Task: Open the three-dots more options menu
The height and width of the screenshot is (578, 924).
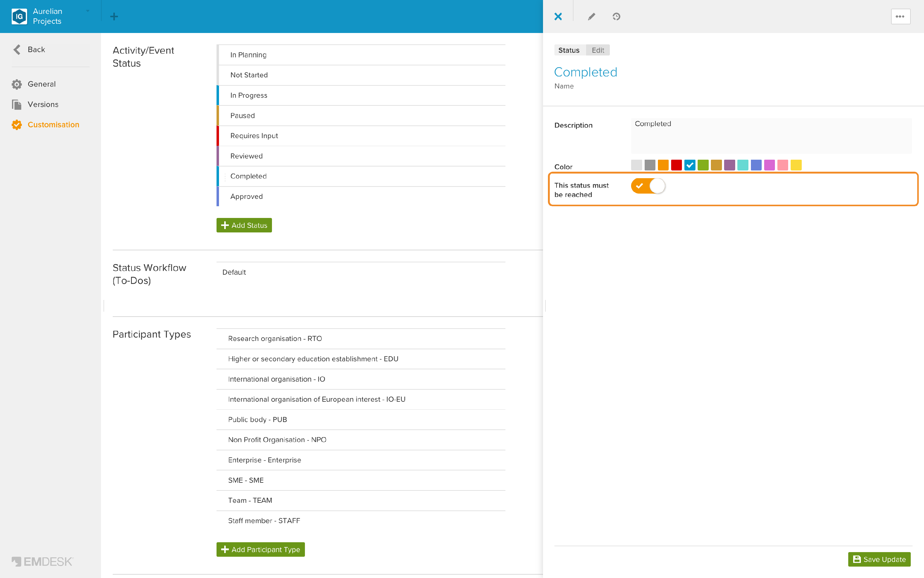Action: click(900, 16)
